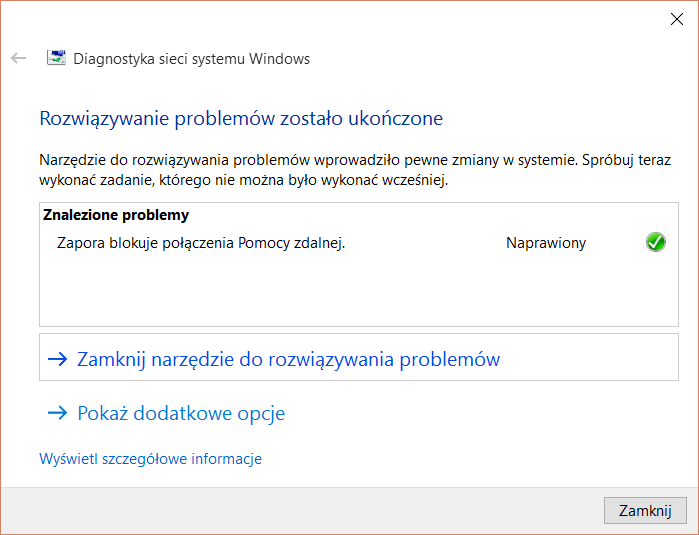Click description line starting "Narzędzie do rozwiązywania"

[x=354, y=160]
